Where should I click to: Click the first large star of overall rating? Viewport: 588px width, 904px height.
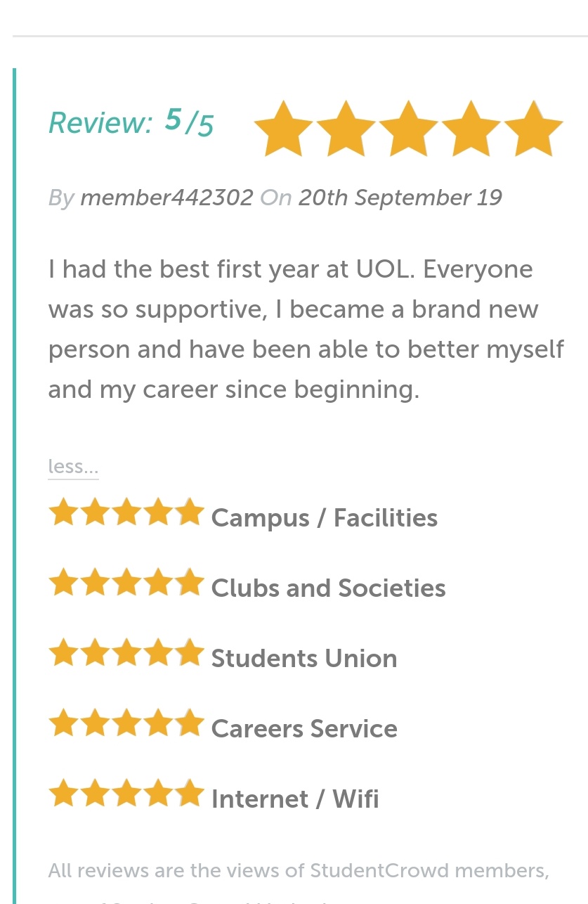click(283, 129)
